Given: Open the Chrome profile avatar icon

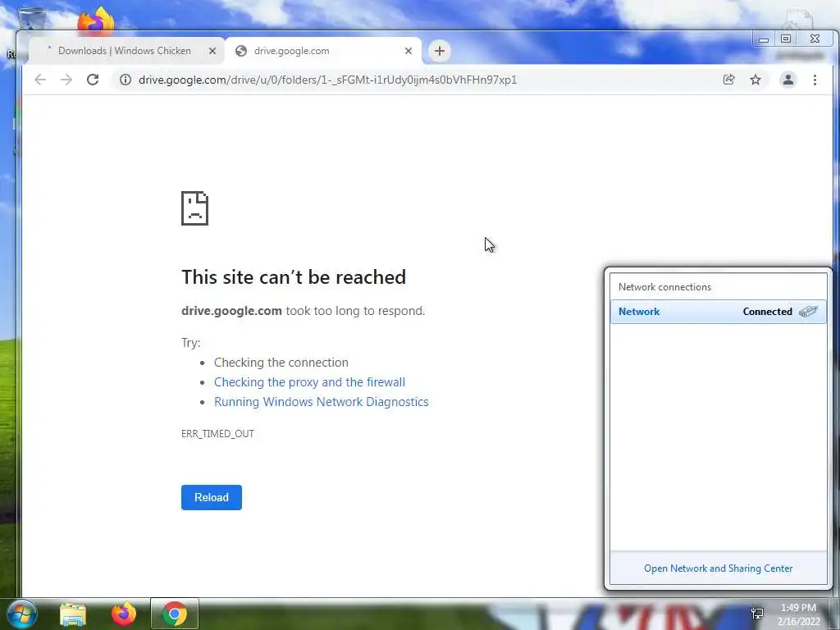Looking at the screenshot, I should click(x=788, y=80).
